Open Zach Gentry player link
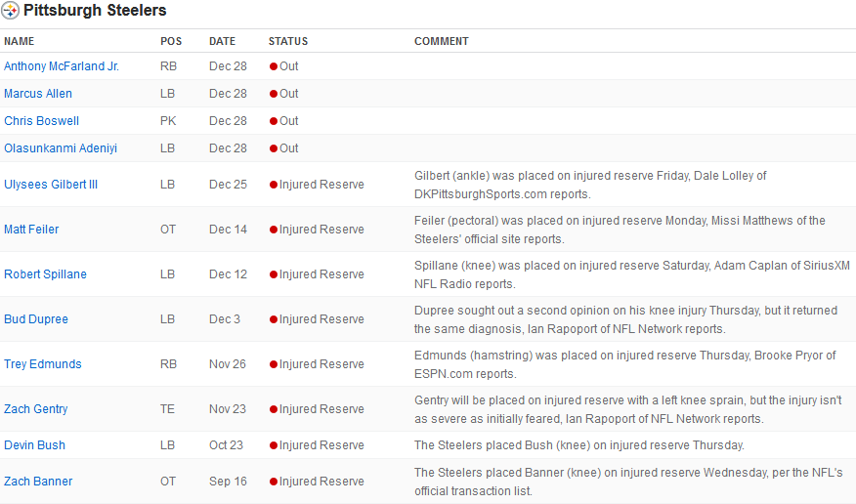The image size is (856, 504). pos(35,409)
